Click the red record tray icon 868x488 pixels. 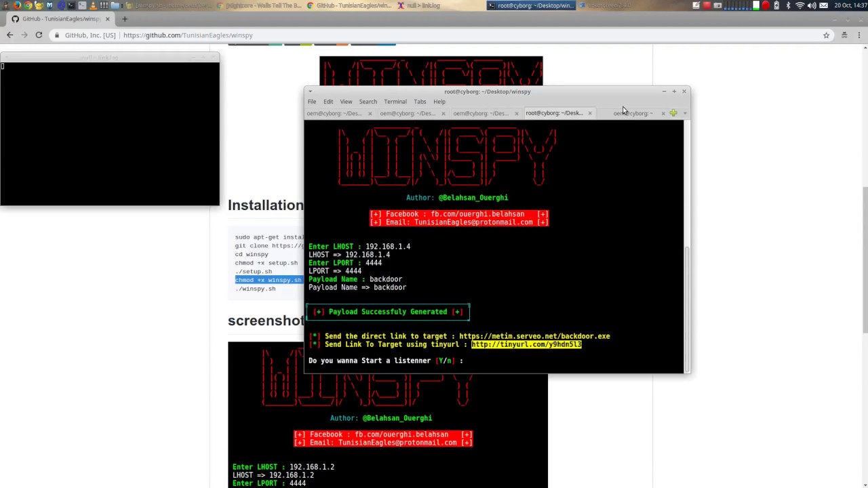[766, 5]
